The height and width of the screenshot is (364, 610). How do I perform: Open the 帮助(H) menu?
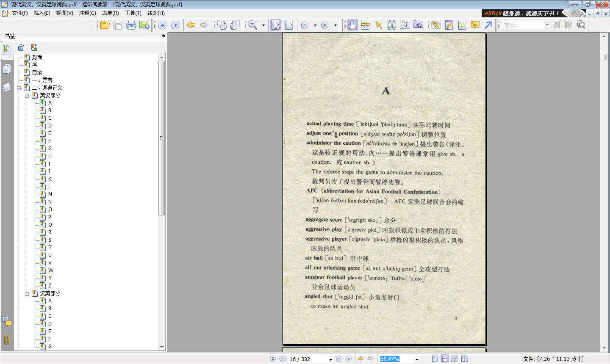pyautogui.click(x=156, y=13)
